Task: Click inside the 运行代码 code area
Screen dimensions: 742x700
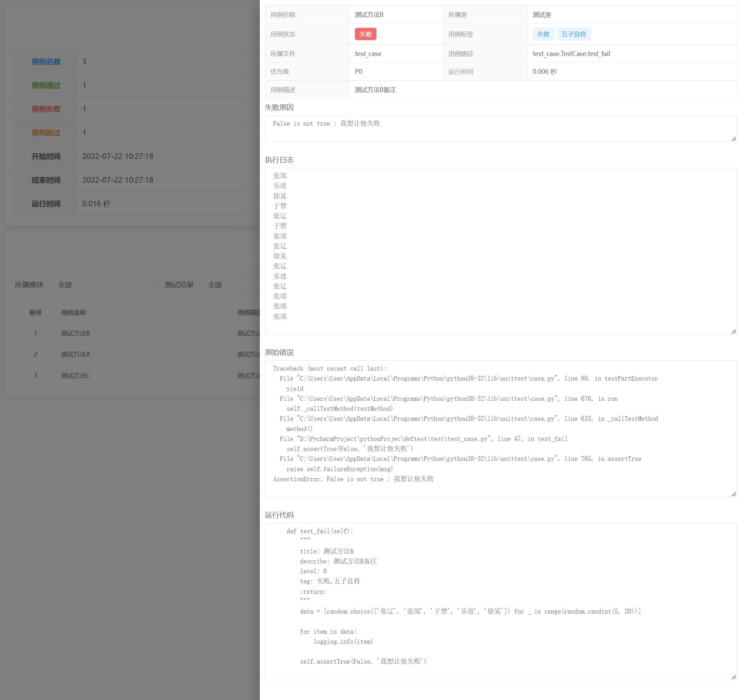Action: coord(500,601)
